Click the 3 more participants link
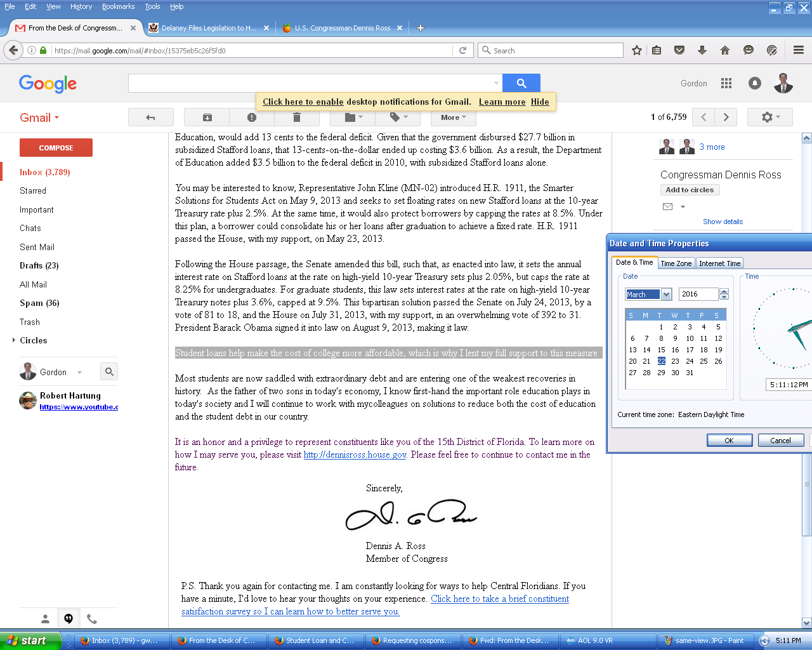This screenshot has width=812, height=650. pyautogui.click(x=712, y=147)
